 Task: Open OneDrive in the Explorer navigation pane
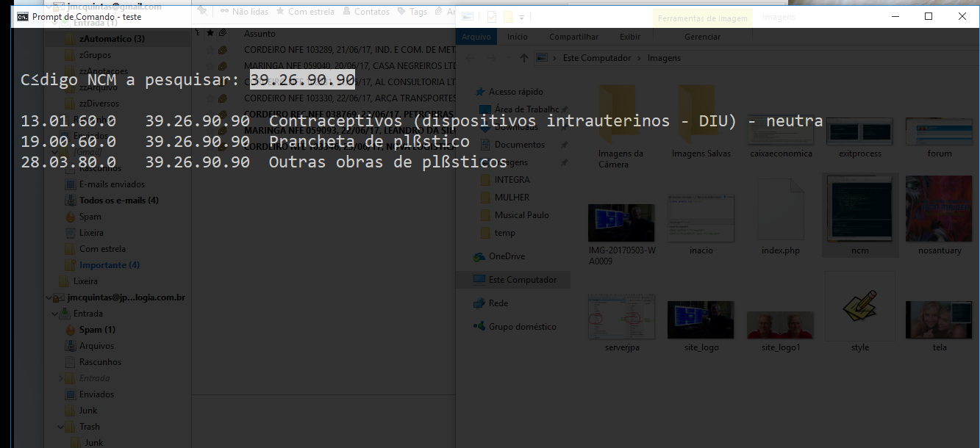[x=507, y=256]
